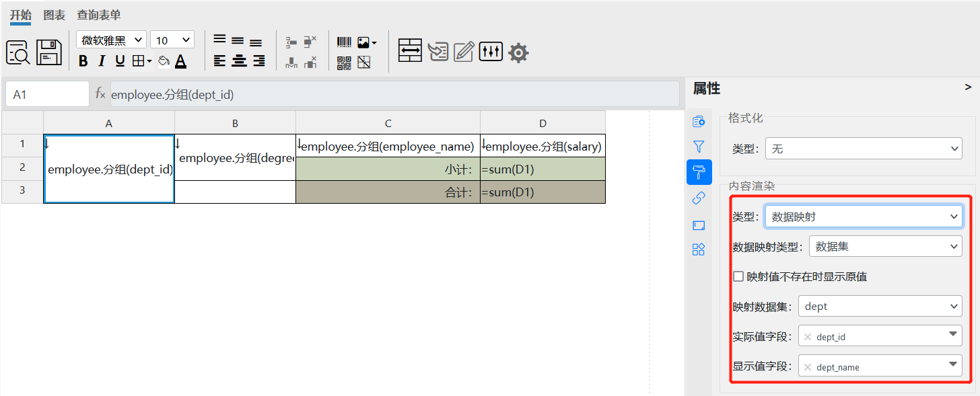Expand the 实际值字段 dropdown arrow
Screen dimensions: 980x396
click(953, 334)
